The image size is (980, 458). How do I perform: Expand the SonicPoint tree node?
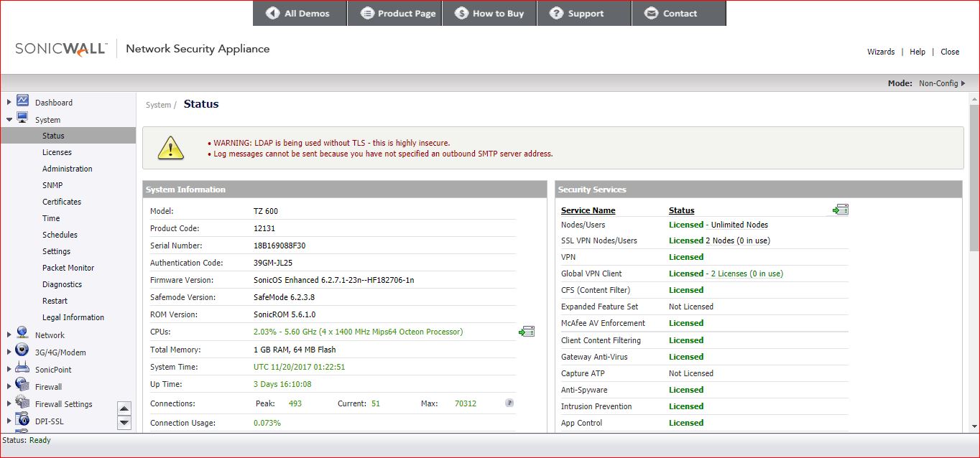[9, 369]
